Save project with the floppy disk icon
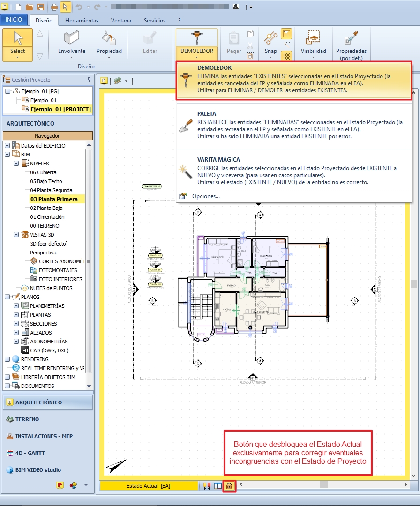420x506 pixels. [40, 7]
